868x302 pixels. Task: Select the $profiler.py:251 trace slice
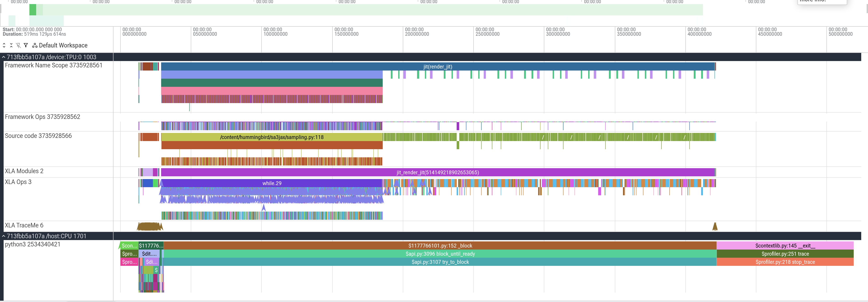coord(785,254)
